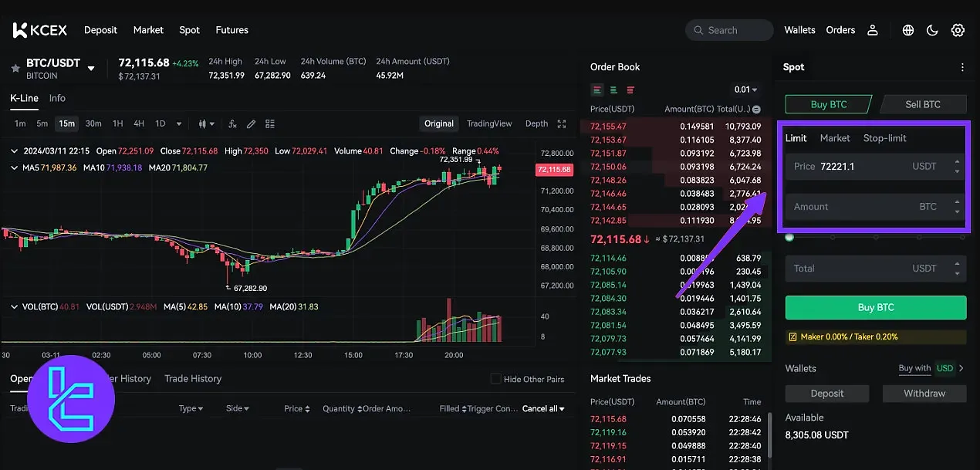
Task: Switch order book to buy orders only view
Action: 613,90
